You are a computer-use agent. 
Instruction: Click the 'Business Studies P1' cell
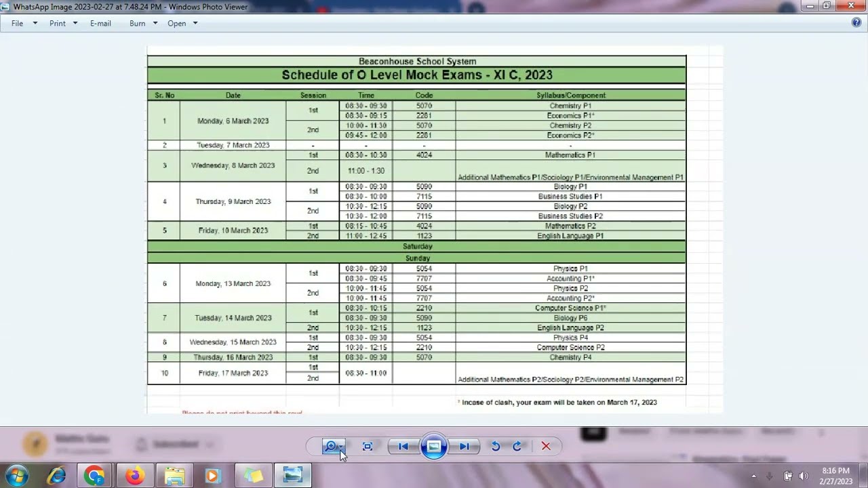click(570, 197)
